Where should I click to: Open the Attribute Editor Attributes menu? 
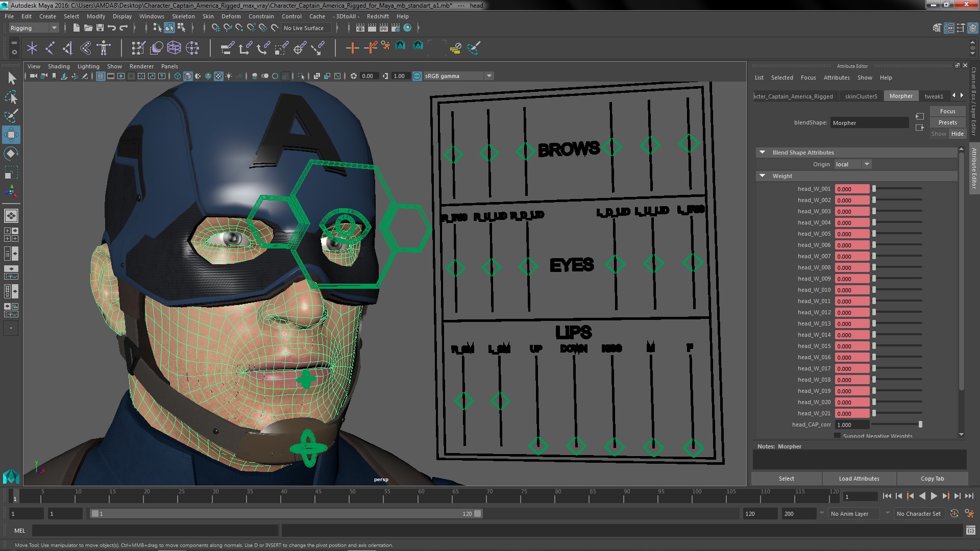point(837,78)
